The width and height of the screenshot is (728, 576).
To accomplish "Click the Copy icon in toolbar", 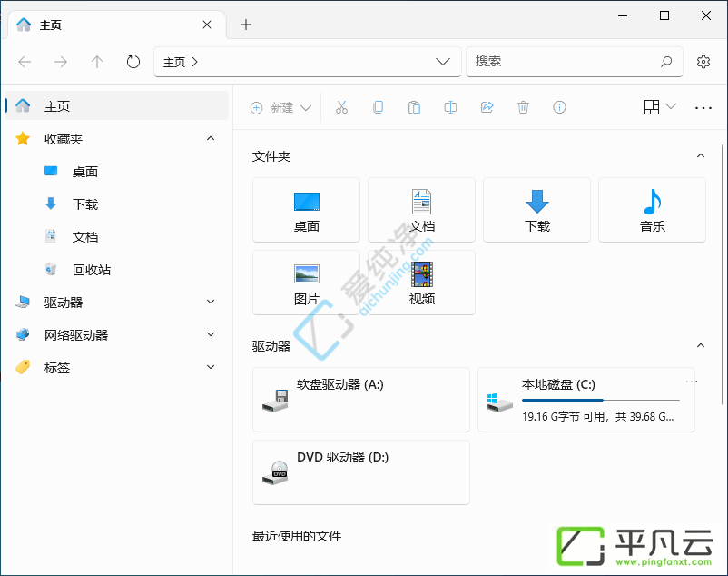I will [x=378, y=107].
